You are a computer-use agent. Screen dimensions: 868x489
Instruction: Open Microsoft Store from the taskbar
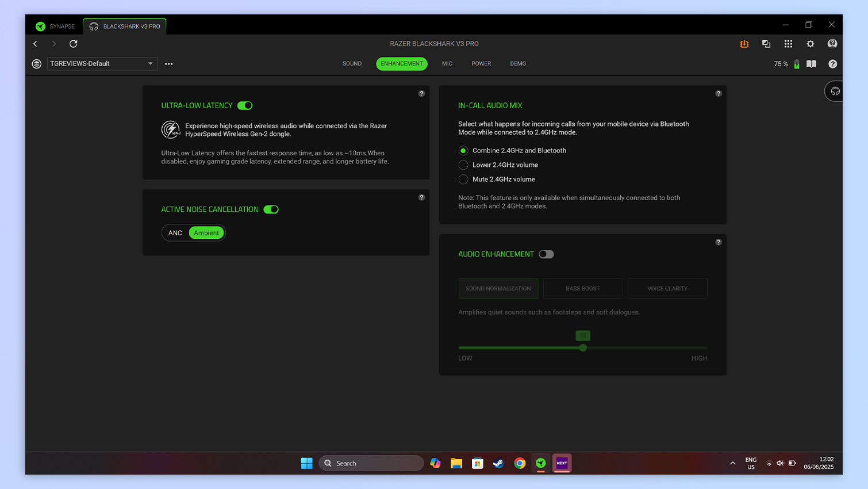[x=478, y=463]
